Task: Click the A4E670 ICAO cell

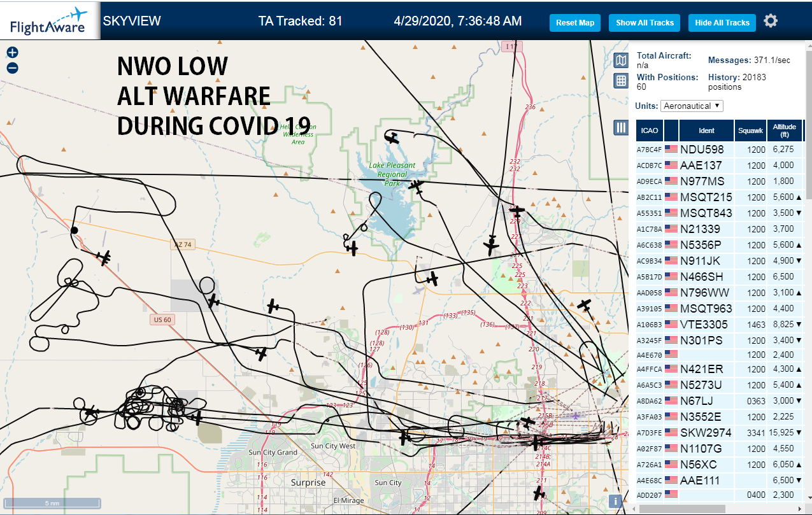Action: 650,355
